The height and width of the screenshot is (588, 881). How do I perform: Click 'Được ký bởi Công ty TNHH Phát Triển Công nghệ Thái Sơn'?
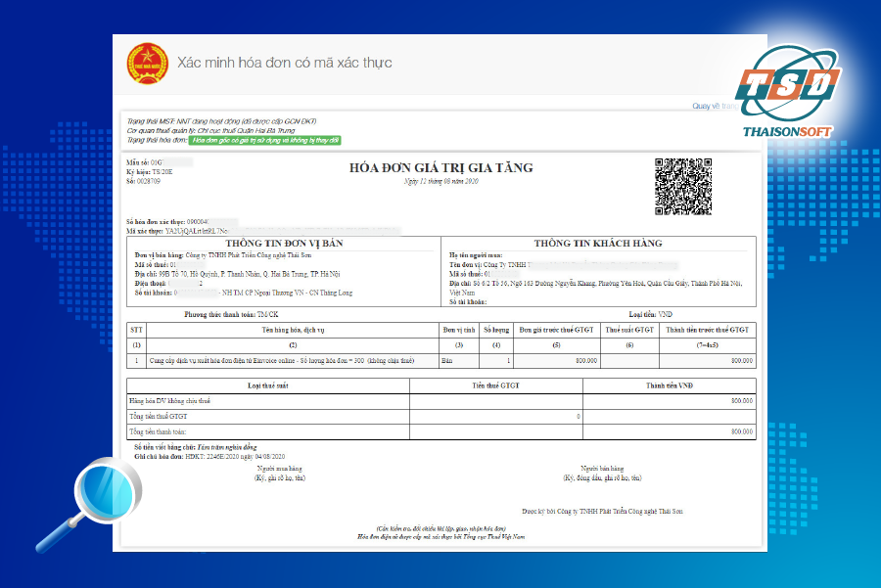pyautogui.click(x=602, y=512)
